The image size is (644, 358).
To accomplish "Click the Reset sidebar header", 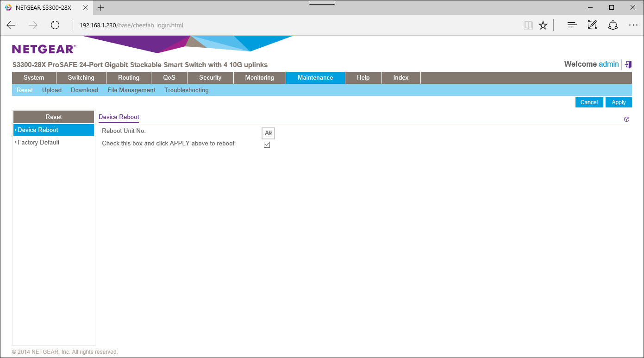I will (54, 117).
